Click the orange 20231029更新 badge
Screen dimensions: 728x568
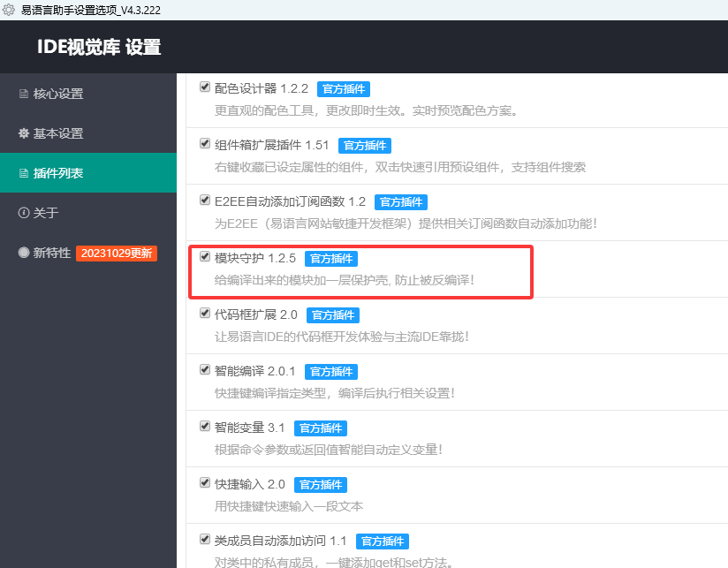coord(116,253)
